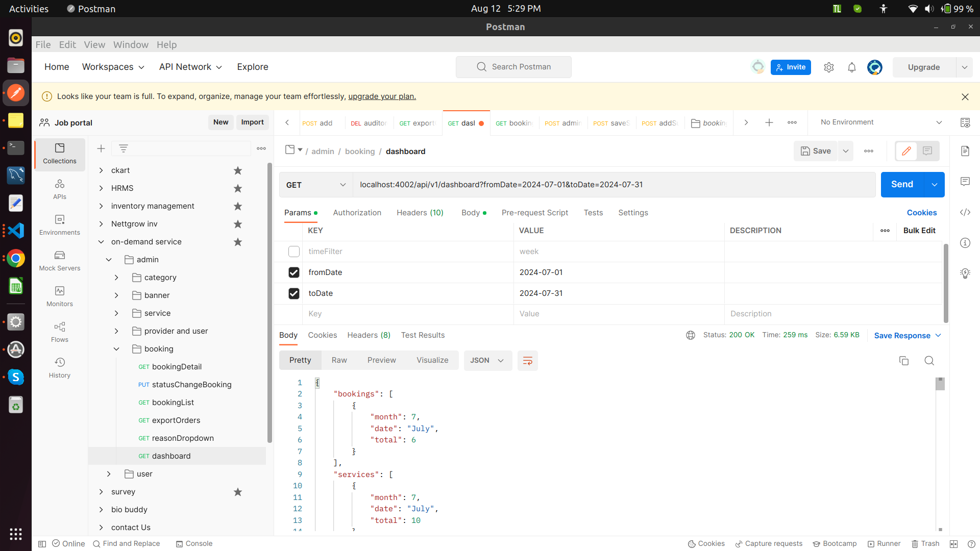This screenshot has height=551, width=980.
Task: Expand the survey collection
Action: (x=101, y=492)
